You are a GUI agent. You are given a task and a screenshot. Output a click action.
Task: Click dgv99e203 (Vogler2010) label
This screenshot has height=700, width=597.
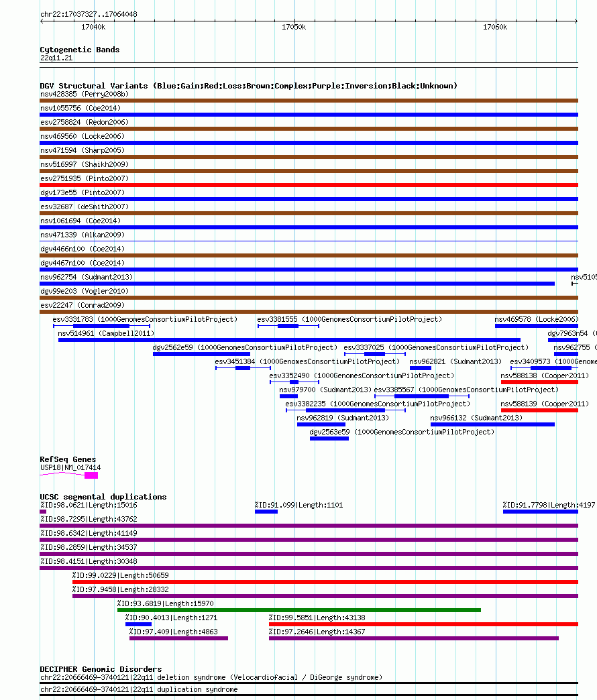point(85,291)
